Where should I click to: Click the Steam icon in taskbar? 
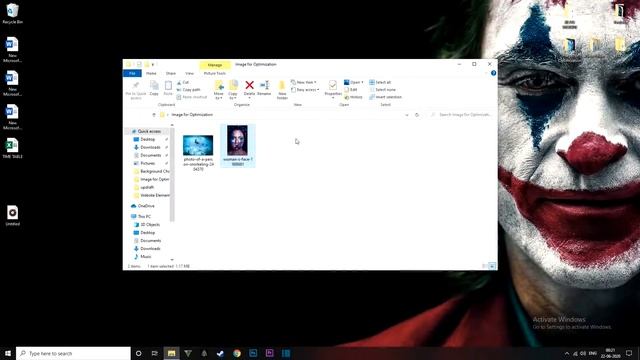(220, 353)
